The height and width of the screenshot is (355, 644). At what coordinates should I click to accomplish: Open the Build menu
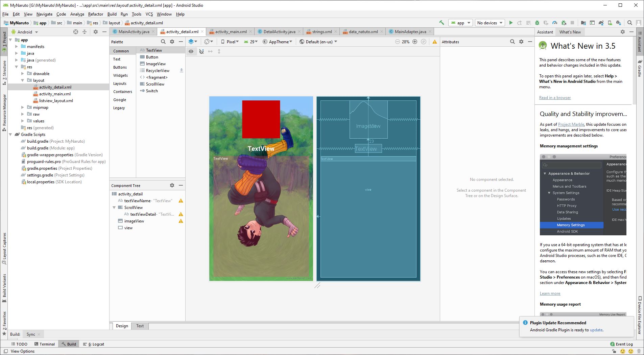[x=112, y=14]
